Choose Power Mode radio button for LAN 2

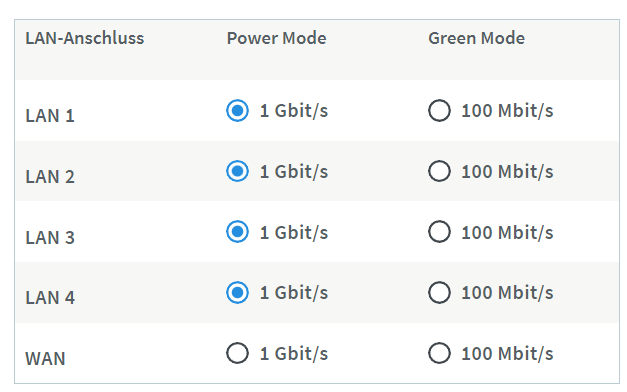[x=237, y=171]
